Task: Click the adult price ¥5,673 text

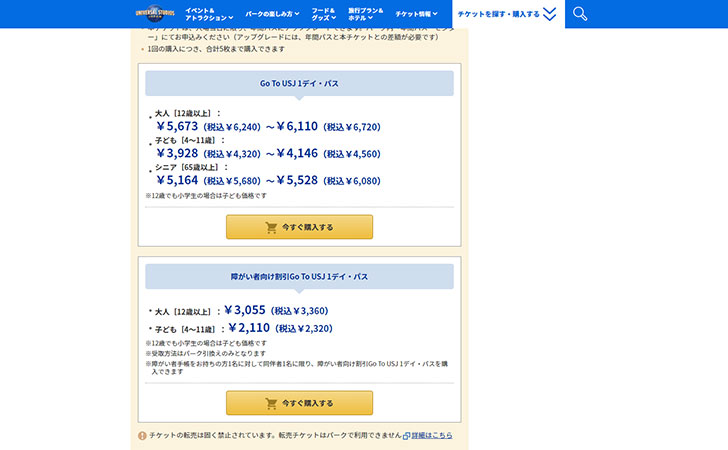Action: 177,126
